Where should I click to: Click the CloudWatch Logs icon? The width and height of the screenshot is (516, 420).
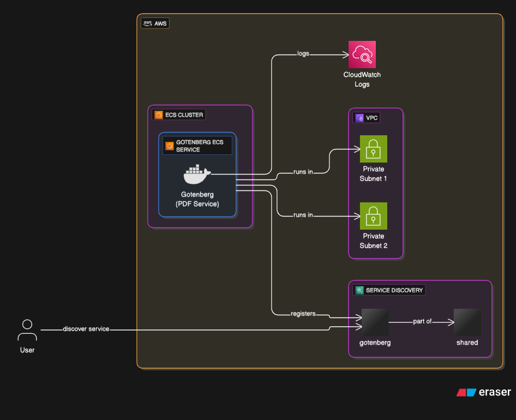tap(362, 55)
